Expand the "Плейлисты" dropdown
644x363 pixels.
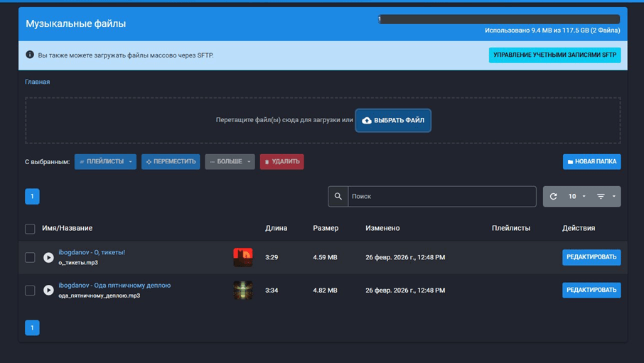(105, 162)
